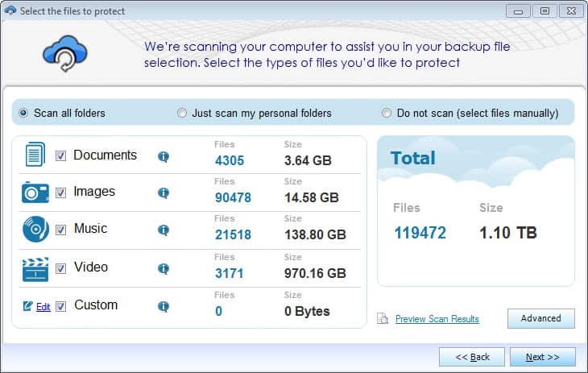The width and height of the screenshot is (588, 373).
Task: Click the total file count 119472
Action: [420, 233]
